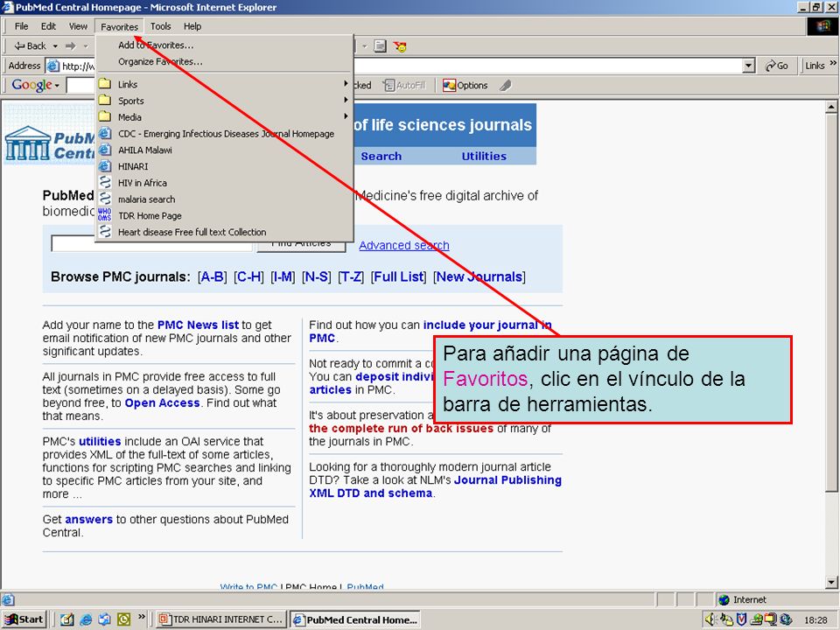Click the Open Access link

coord(163,402)
